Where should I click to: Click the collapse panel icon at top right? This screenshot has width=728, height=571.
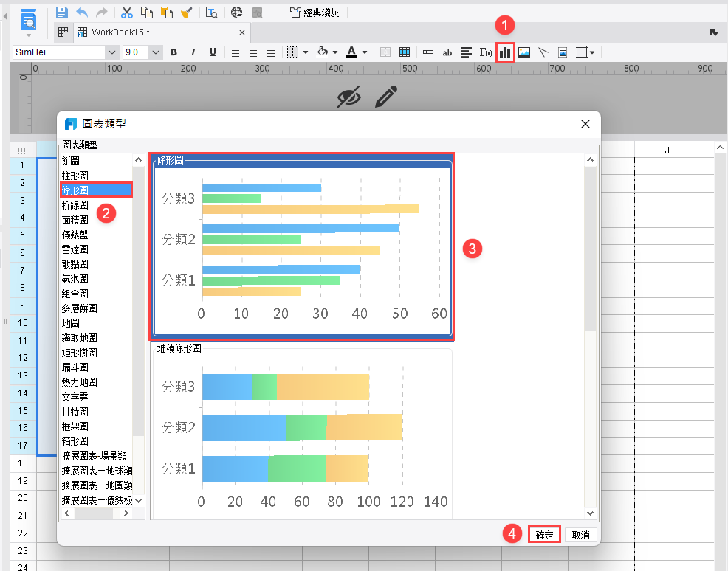(714, 32)
